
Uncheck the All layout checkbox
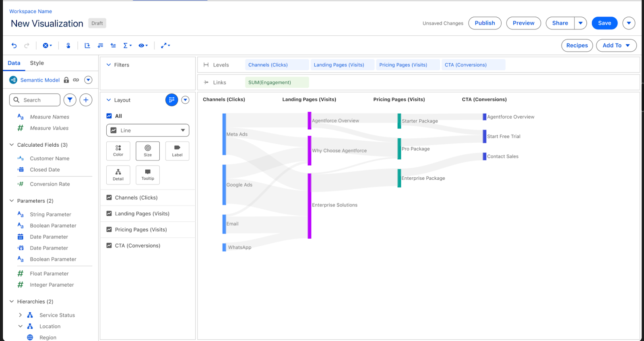tap(109, 116)
